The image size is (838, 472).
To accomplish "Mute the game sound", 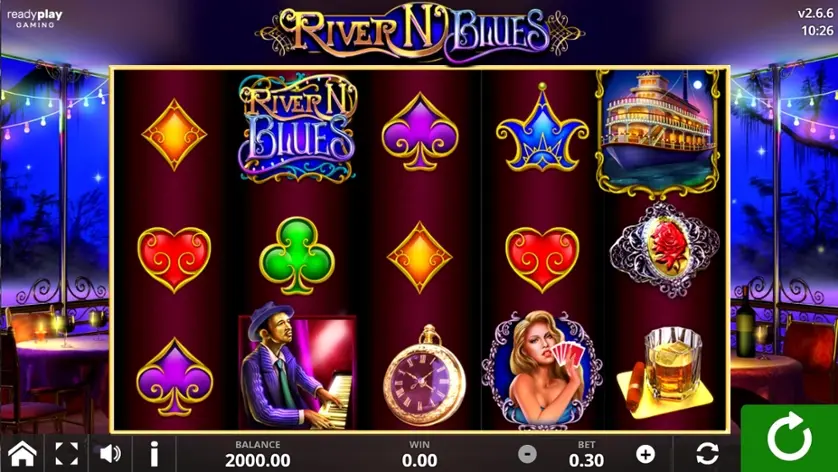I will pyautogui.click(x=110, y=454).
